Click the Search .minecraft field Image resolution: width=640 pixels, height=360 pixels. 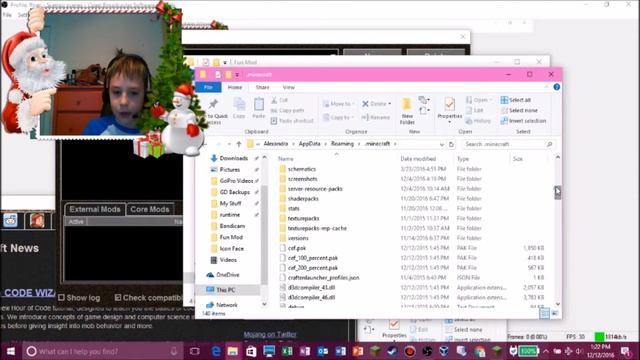[x=509, y=144]
